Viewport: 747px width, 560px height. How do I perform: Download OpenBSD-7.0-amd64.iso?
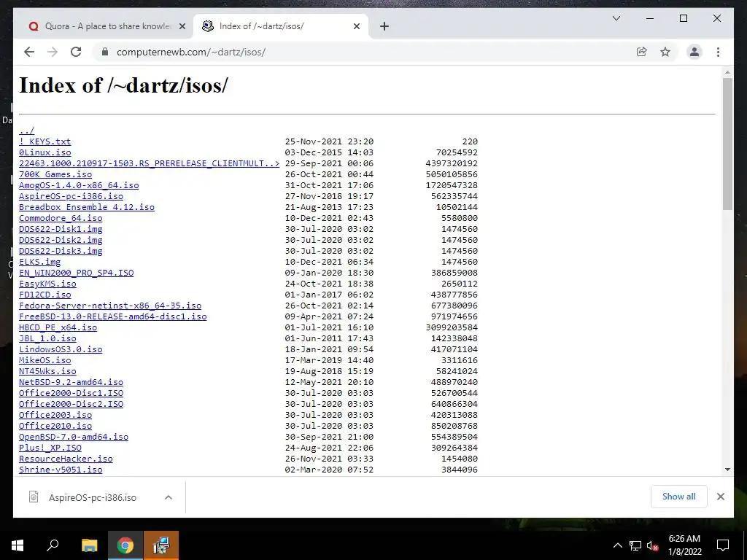(x=74, y=437)
